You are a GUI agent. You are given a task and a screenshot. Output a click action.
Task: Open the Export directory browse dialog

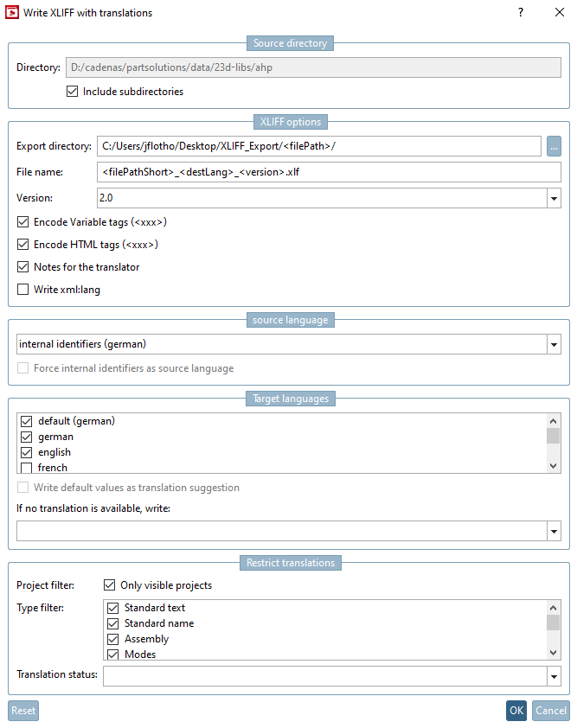click(x=554, y=145)
